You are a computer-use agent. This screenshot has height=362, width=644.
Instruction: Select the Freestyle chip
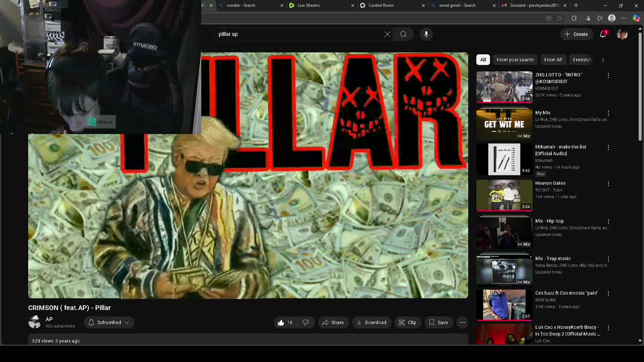pos(582,60)
